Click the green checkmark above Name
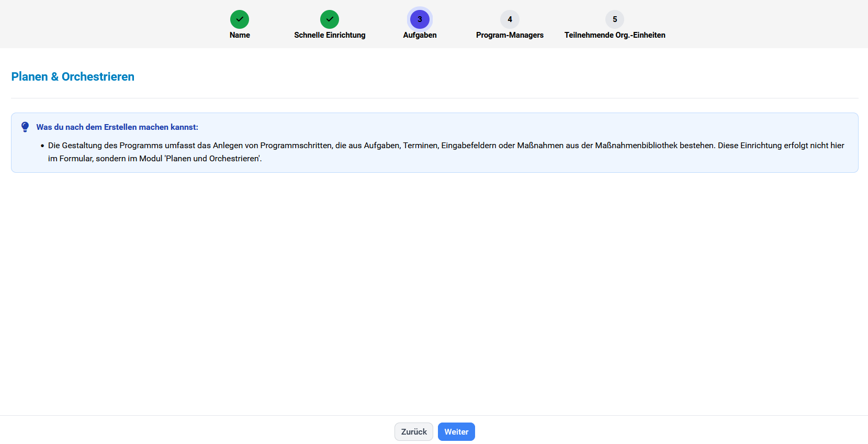The height and width of the screenshot is (444, 868). click(240, 19)
